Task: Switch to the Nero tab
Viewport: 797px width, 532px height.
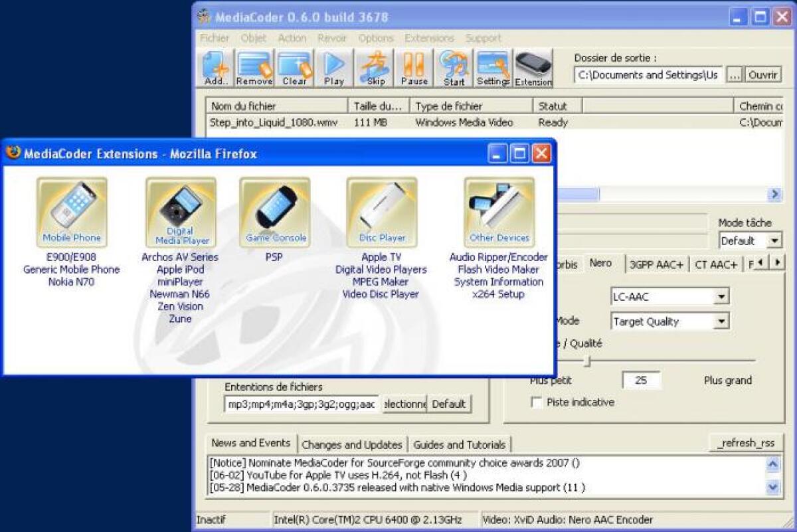Action: [x=600, y=263]
